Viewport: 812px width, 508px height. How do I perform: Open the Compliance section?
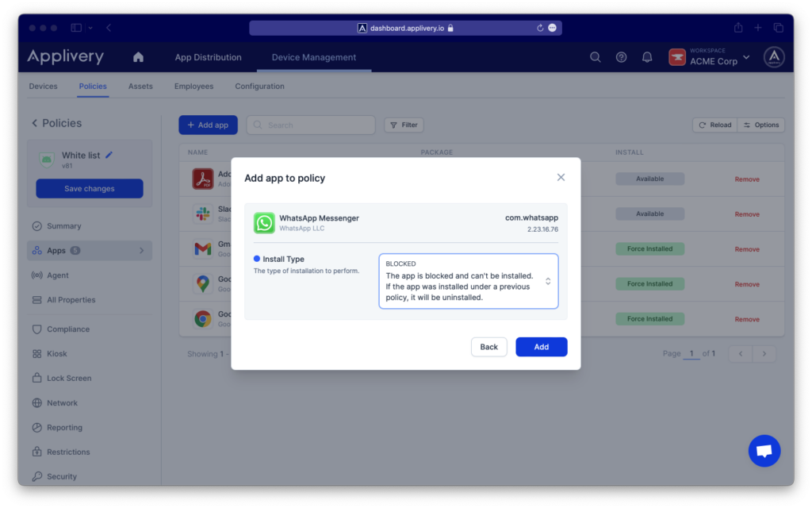pos(90,329)
